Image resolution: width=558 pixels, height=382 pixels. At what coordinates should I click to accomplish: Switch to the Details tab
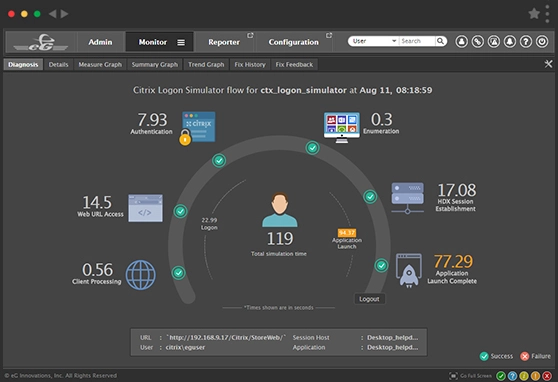point(58,64)
